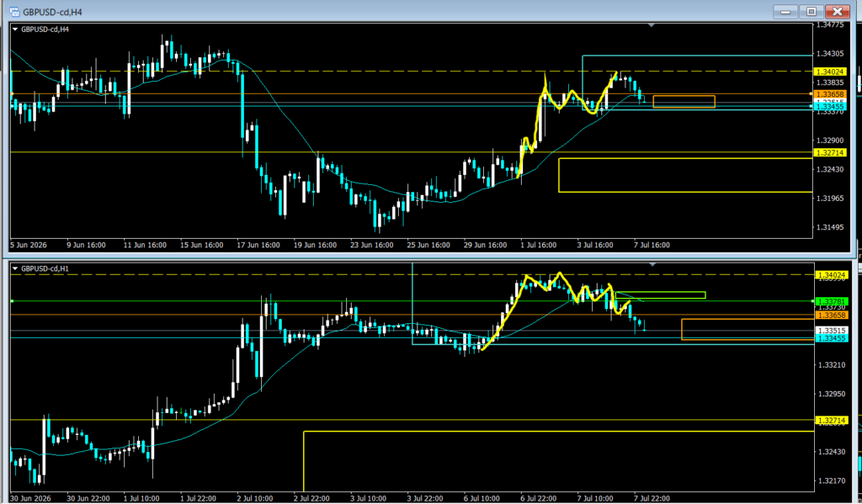Select the yellow 1.34024 price label in H4 chart
The height and width of the screenshot is (504, 862).
(x=830, y=72)
